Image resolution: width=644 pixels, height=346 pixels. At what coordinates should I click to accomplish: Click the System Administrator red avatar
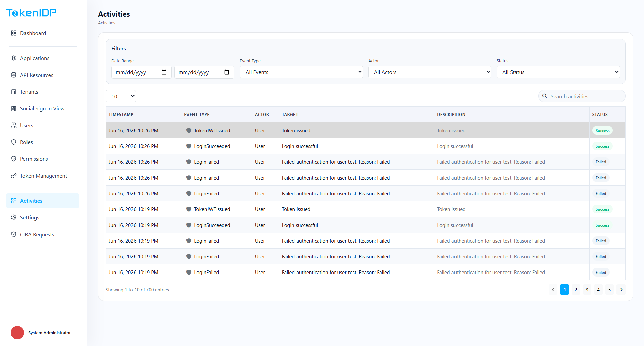[17, 333]
